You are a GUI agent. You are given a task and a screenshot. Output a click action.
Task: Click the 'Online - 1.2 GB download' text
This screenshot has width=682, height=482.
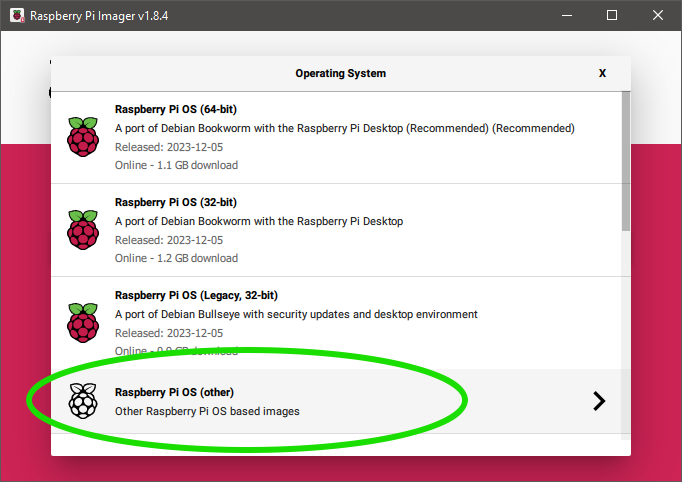(x=176, y=258)
